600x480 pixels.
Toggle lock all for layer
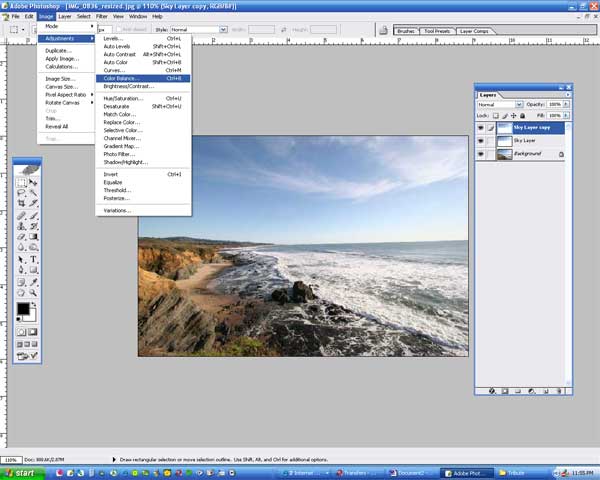click(522, 116)
